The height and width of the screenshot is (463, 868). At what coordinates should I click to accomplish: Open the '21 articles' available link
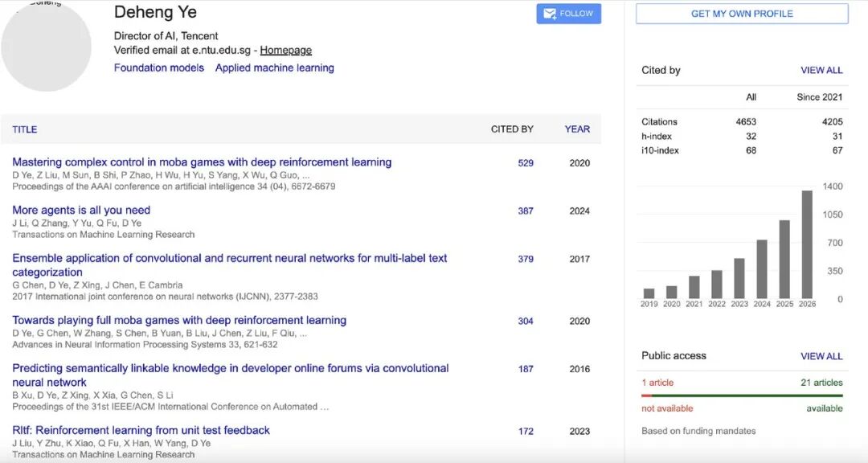(x=821, y=383)
